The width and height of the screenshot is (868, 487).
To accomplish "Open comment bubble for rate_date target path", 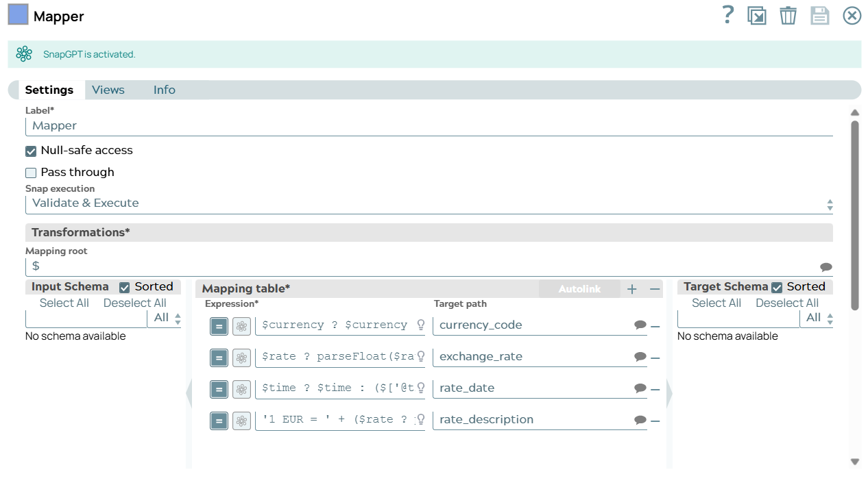I will click(640, 388).
